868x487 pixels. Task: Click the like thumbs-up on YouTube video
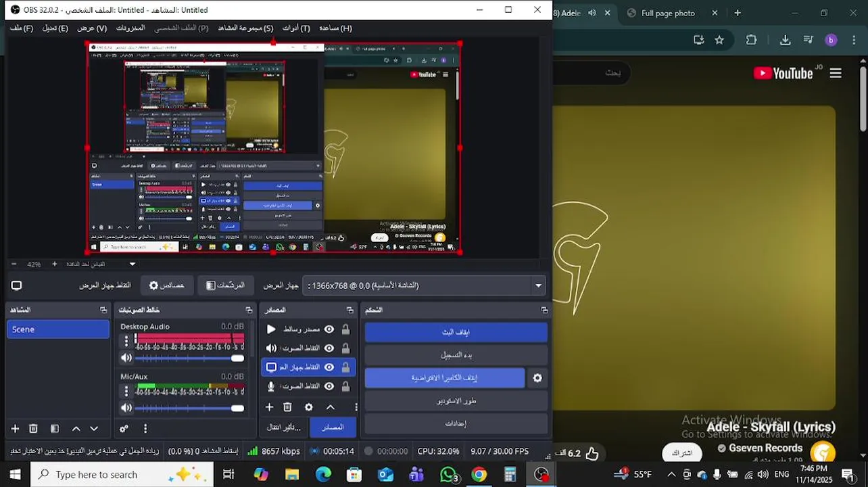pyautogui.click(x=592, y=453)
